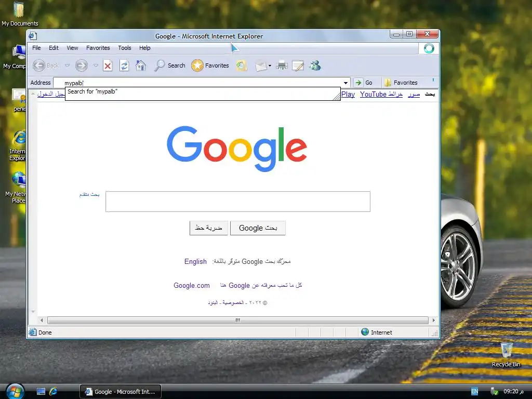Click the Back arrow button

pos(38,65)
